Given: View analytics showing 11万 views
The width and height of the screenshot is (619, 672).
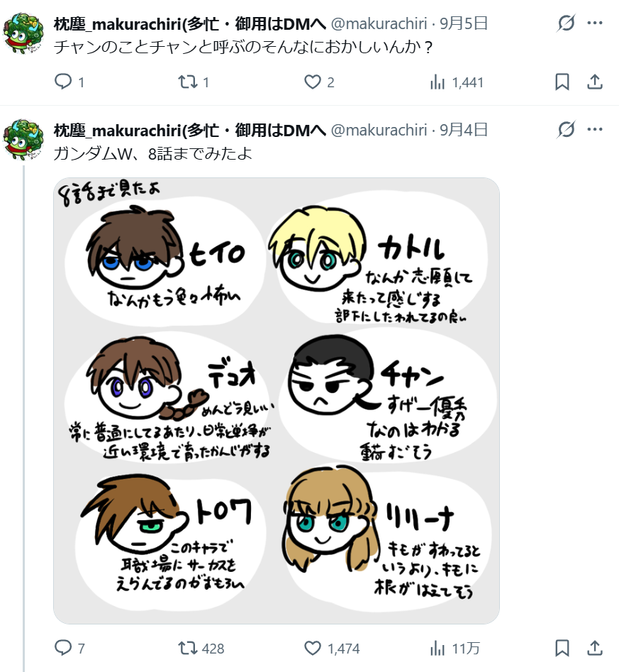Looking at the screenshot, I should 455,648.
